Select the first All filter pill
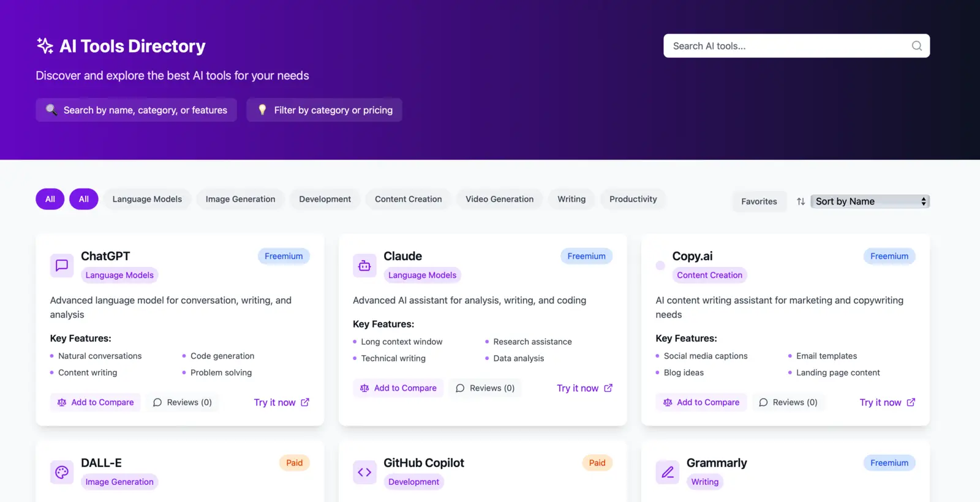The image size is (980, 502). 50,199
